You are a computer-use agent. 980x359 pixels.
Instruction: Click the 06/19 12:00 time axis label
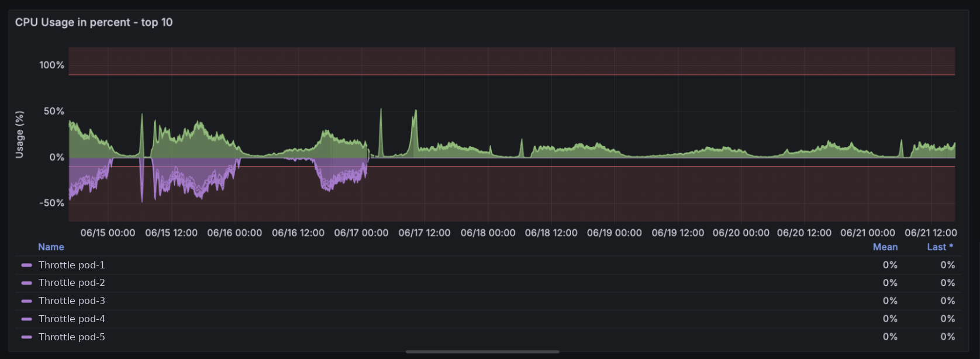678,233
